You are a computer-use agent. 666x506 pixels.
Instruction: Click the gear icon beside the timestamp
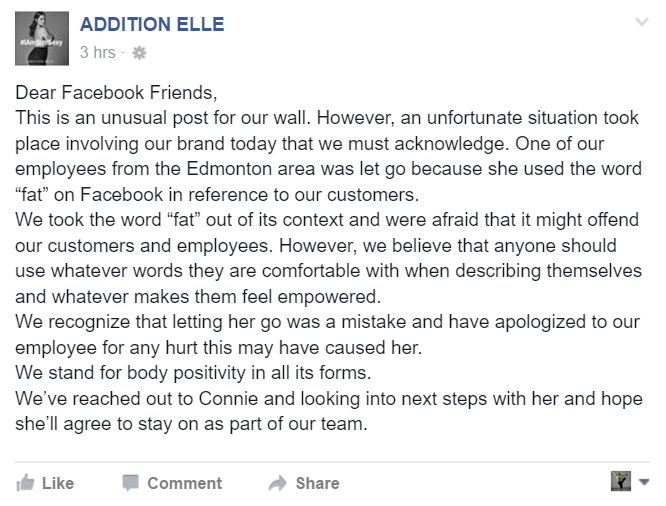pos(139,52)
